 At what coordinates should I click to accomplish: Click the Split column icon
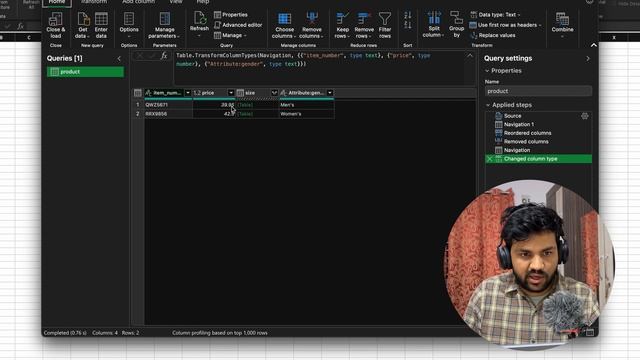[434, 19]
